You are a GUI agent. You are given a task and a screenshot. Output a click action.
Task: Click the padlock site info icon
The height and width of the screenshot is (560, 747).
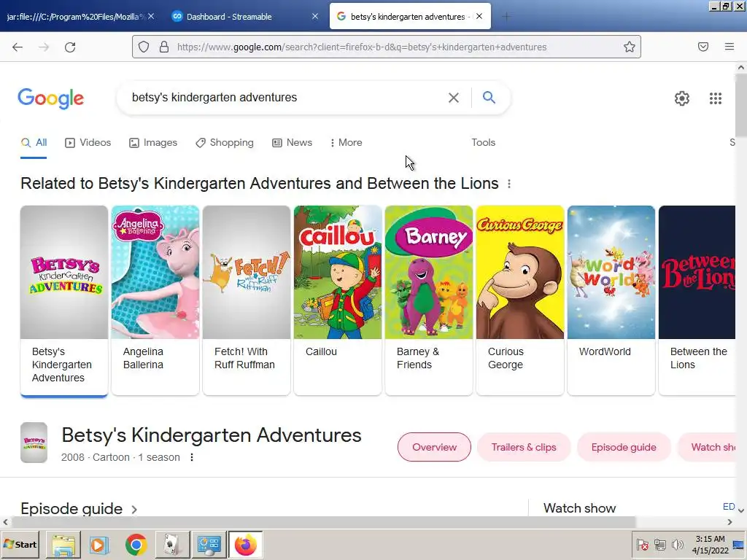(x=164, y=47)
